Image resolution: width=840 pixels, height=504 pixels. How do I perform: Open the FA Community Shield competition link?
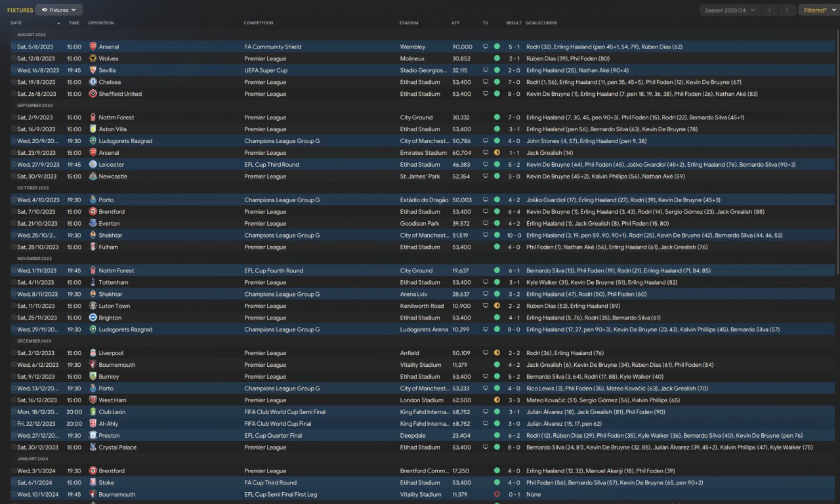point(273,47)
